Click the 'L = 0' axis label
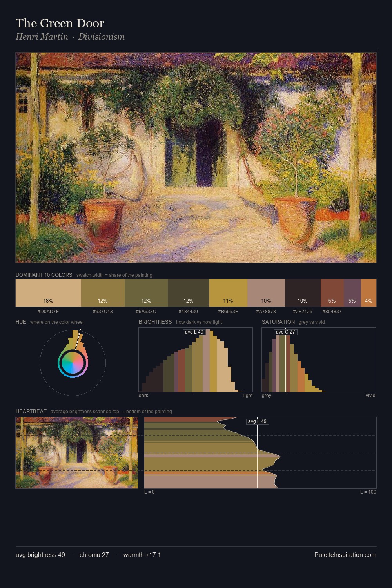 point(149,492)
